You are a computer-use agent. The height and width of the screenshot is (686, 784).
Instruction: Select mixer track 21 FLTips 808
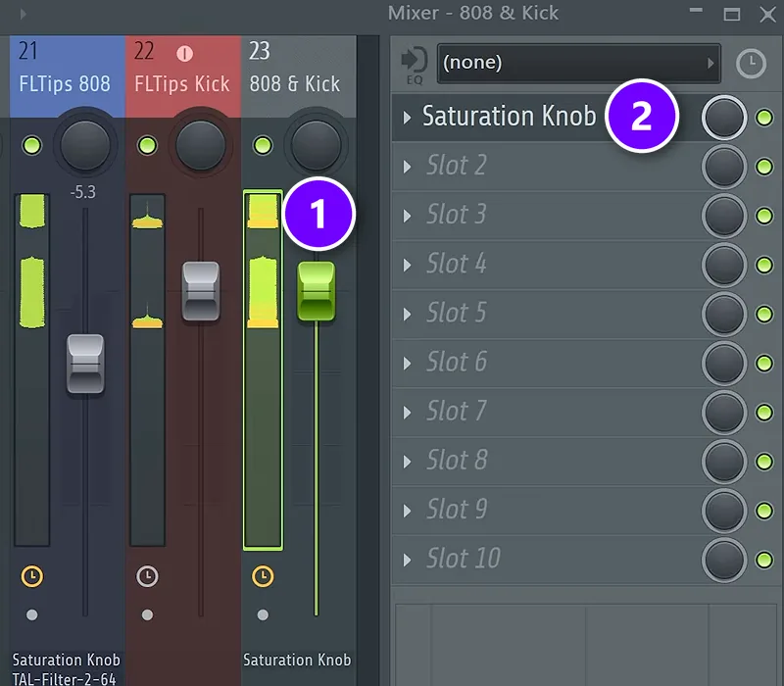pos(67,76)
